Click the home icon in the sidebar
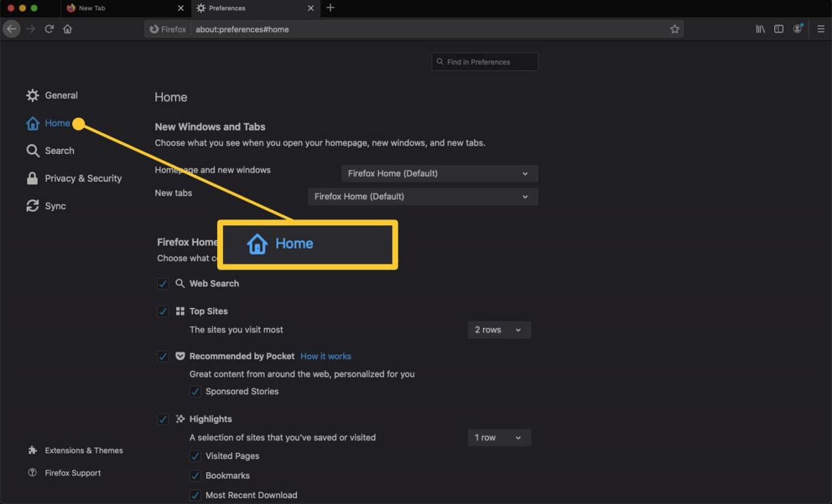The width and height of the screenshot is (832, 504). tap(32, 123)
